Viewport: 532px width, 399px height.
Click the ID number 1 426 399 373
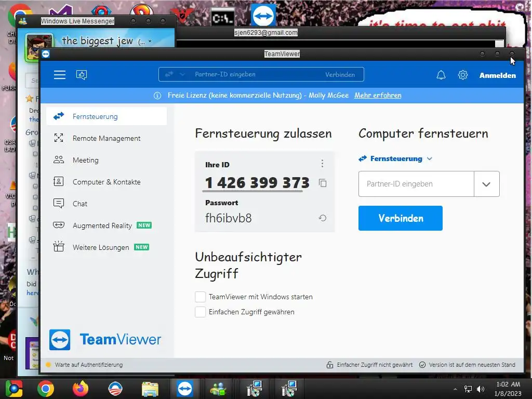coord(257,183)
